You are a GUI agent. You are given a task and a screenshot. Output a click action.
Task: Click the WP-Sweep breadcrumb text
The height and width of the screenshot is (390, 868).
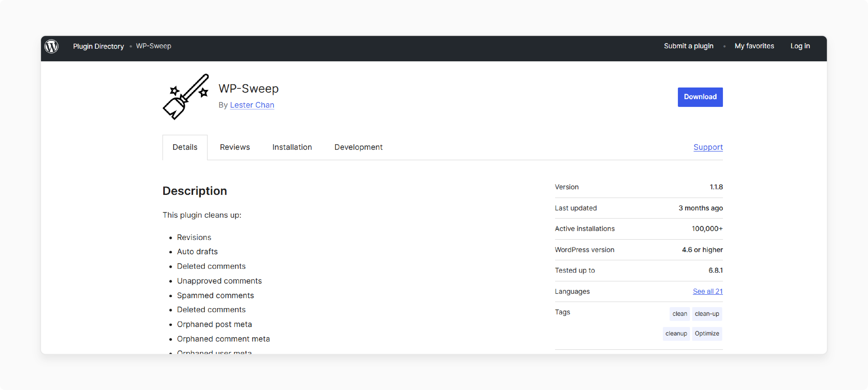[x=153, y=46]
